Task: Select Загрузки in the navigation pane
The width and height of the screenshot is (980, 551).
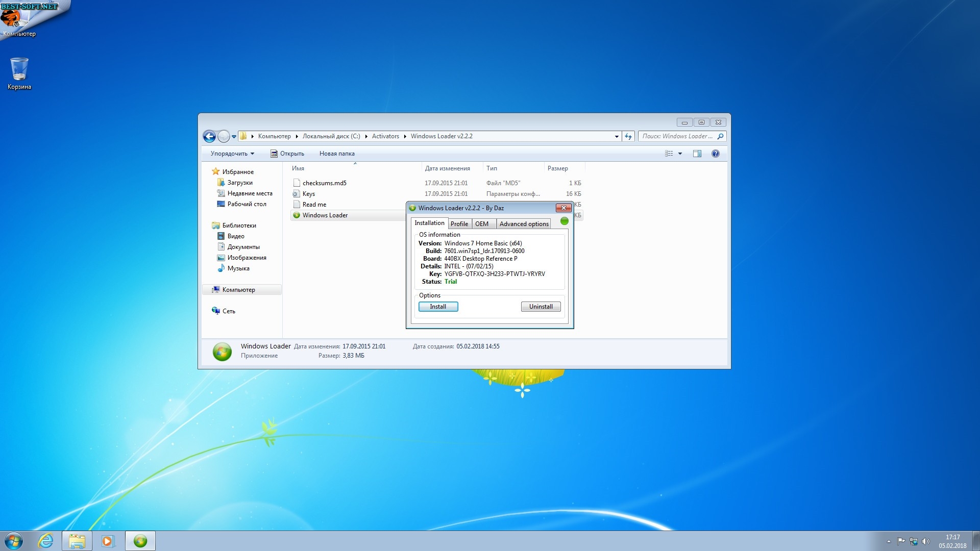Action: click(x=240, y=183)
